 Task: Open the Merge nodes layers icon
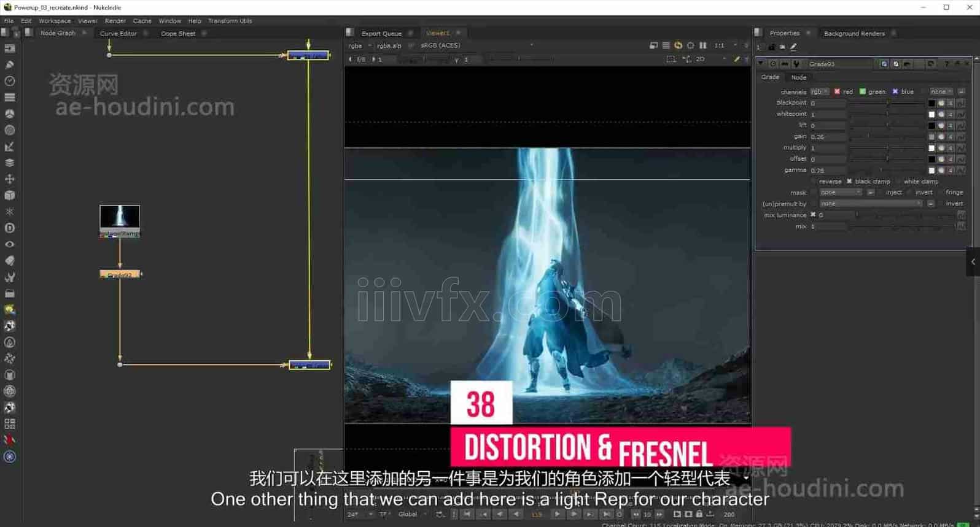click(10, 163)
